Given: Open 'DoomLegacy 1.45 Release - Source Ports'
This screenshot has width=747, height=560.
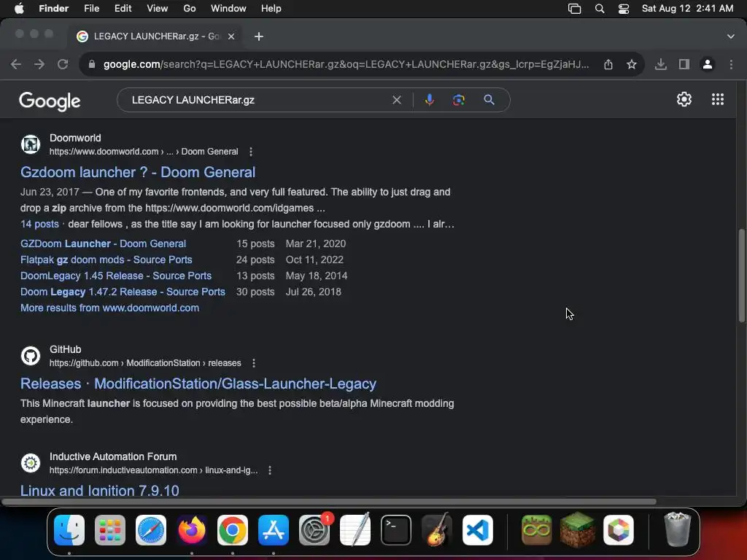Looking at the screenshot, I should tap(116, 276).
